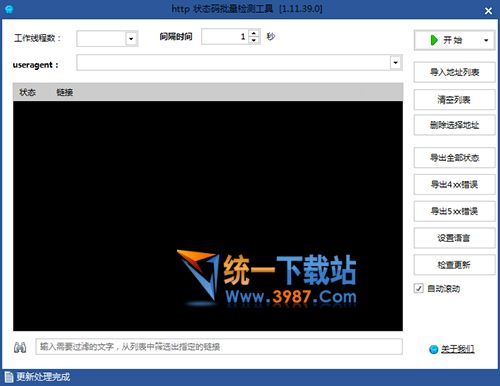Click the blue app logo in title bar

[x=9, y=9]
